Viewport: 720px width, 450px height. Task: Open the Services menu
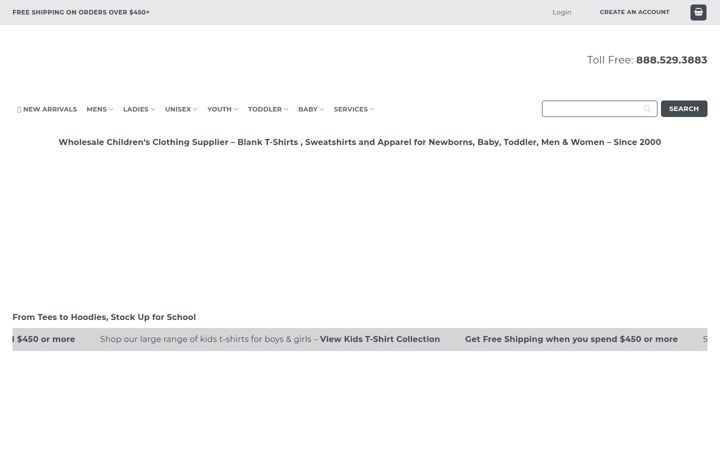[x=354, y=109]
